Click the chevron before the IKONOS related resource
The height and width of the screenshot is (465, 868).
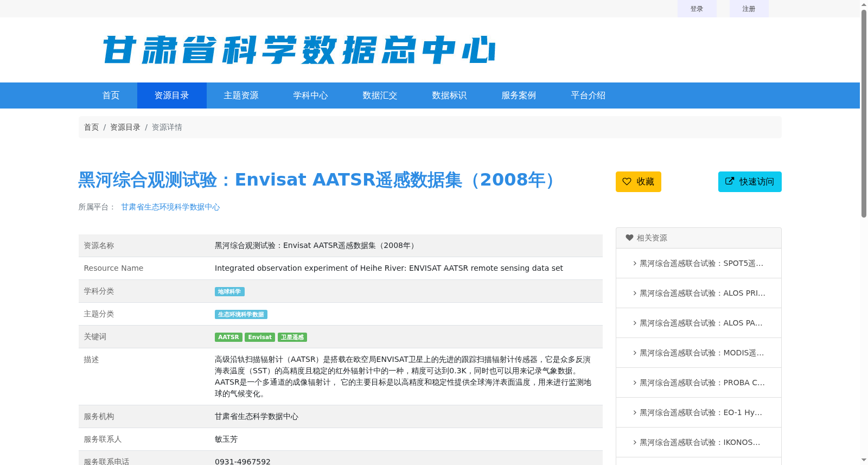click(635, 442)
